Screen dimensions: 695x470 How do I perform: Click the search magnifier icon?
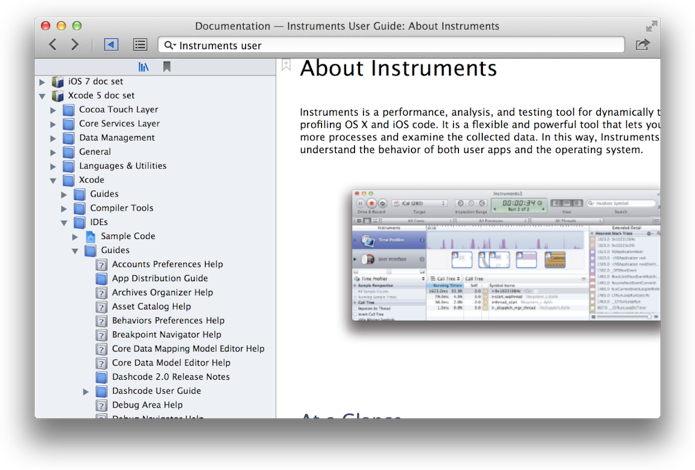coord(169,45)
